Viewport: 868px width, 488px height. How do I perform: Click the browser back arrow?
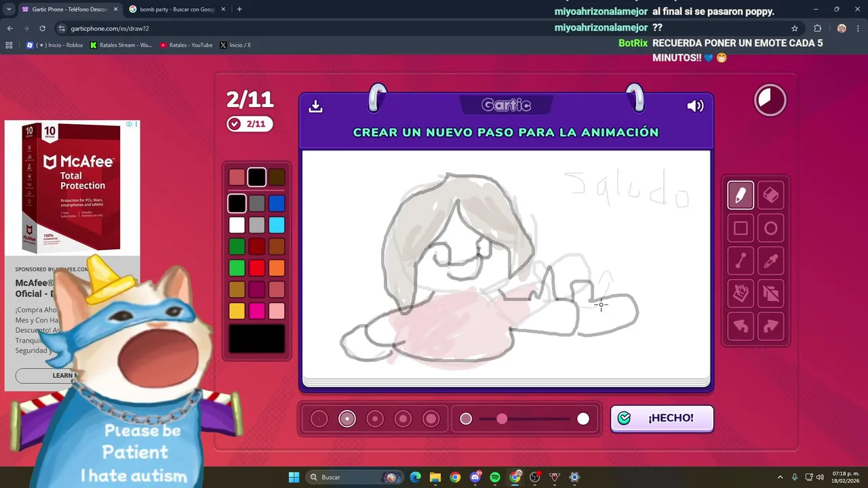[9, 28]
